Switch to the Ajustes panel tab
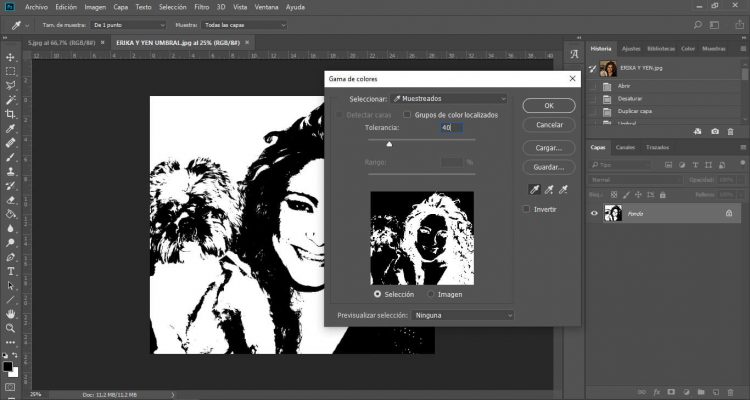This screenshot has height=400, width=750. [631, 49]
